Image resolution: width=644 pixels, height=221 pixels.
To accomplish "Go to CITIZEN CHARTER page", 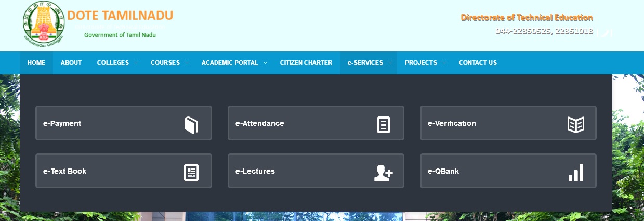I will click(306, 63).
